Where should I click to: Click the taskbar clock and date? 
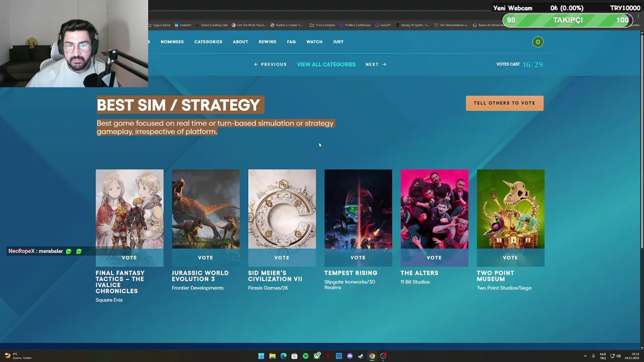pyautogui.click(x=631, y=356)
